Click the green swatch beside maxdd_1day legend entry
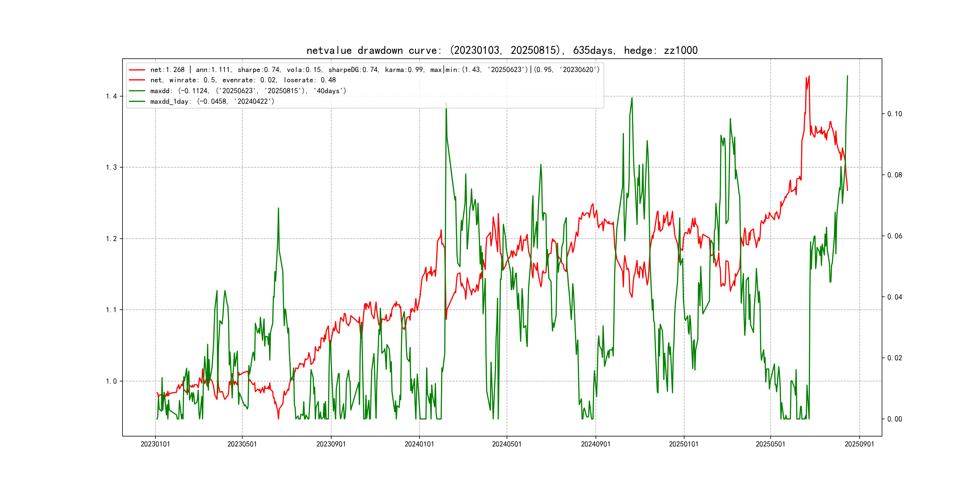This screenshot has height=490, width=980. coord(137,102)
